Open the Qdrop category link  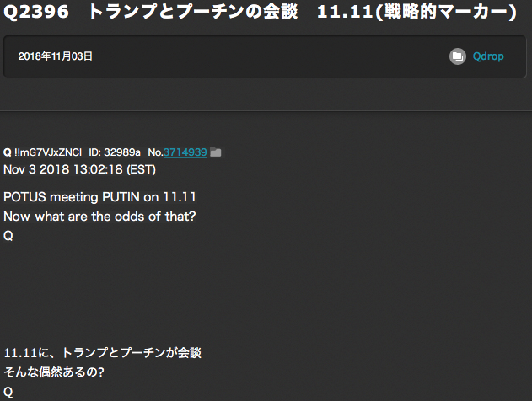click(488, 56)
